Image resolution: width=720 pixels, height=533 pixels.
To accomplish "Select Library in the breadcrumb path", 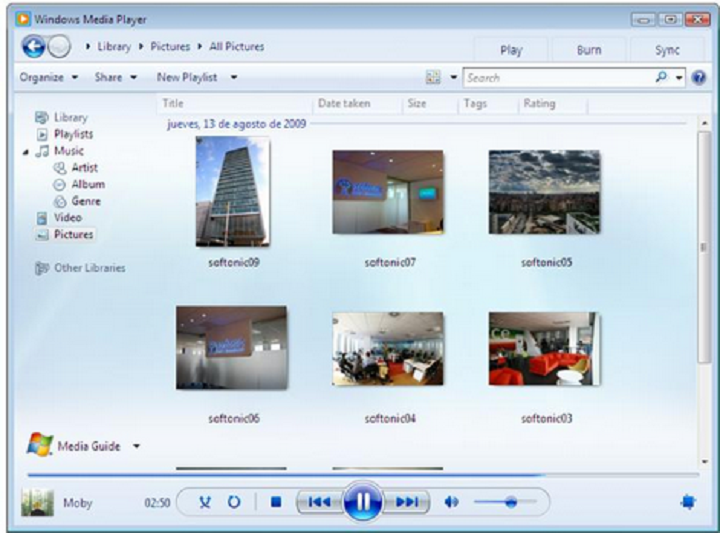I will pos(114,46).
